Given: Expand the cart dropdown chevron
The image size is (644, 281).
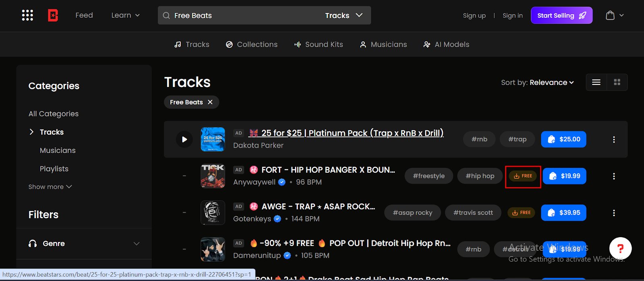Looking at the screenshot, I should point(621,15).
